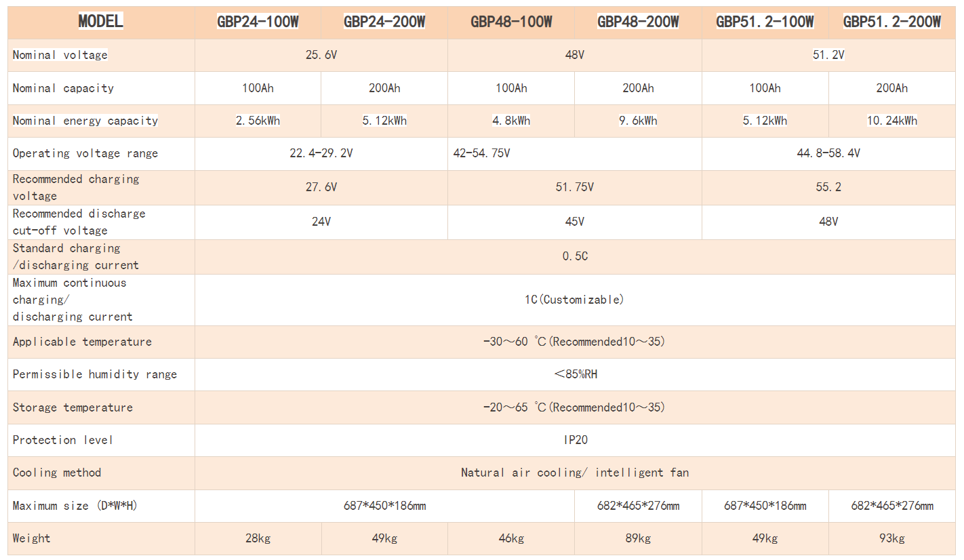Click the <85%RH humidity value

click(x=574, y=374)
